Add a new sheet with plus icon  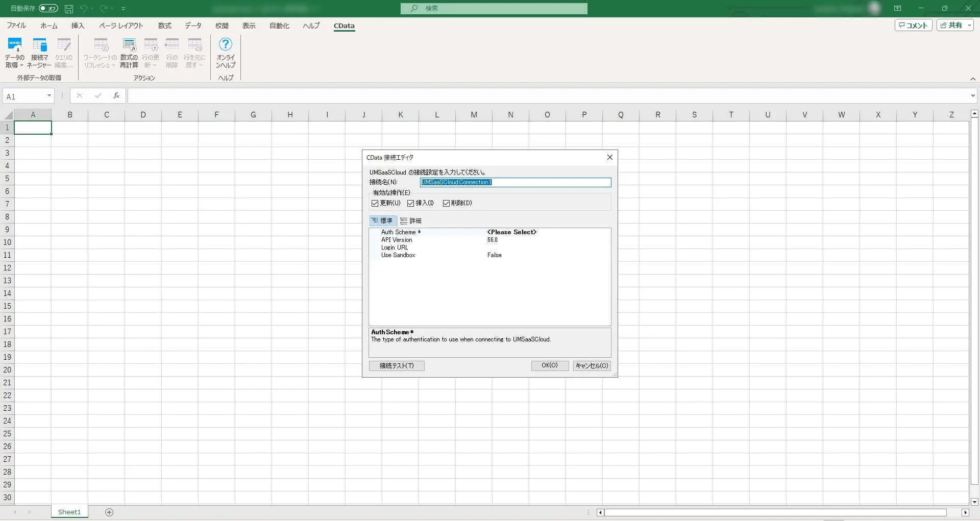(x=109, y=512)
